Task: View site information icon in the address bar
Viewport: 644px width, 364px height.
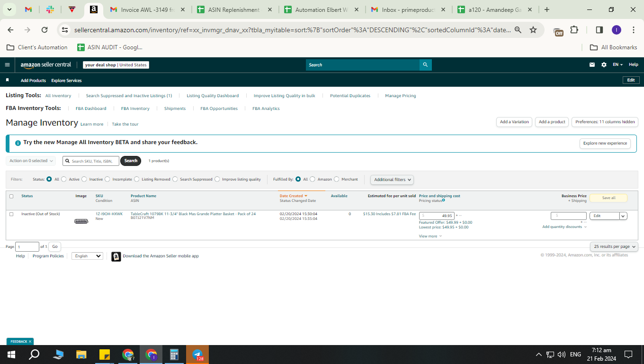Action: (65, 30)
